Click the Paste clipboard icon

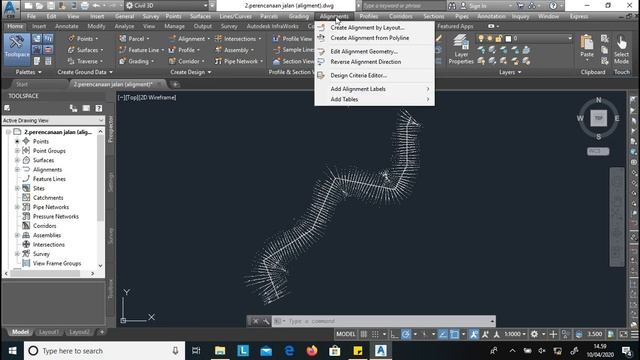(x=587, y=43)
